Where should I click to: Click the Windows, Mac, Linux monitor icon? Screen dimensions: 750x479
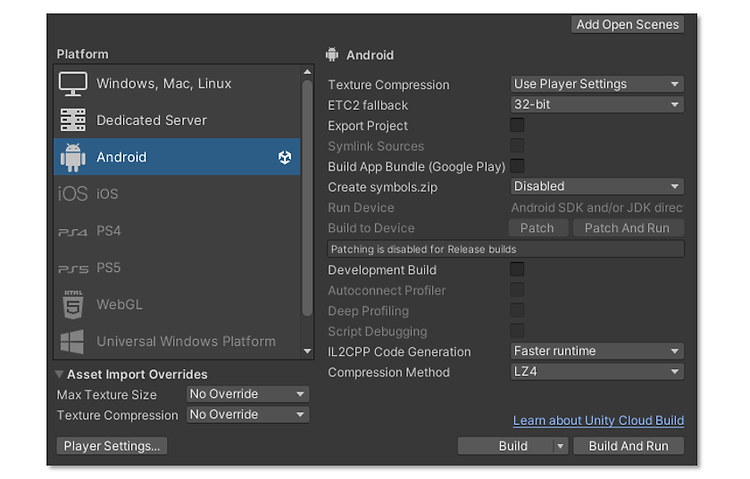(x=73, y=84)
